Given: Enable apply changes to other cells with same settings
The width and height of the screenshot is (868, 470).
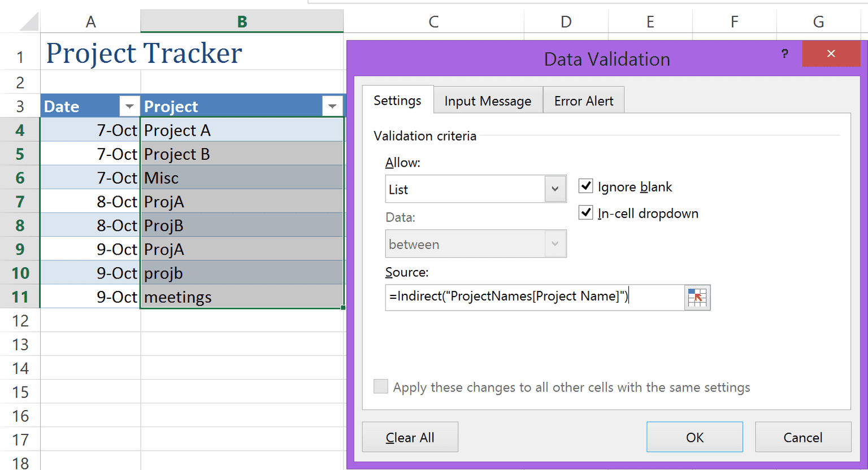Looking at the screenshot, I should pyautogui.click(x=380, y=386).
